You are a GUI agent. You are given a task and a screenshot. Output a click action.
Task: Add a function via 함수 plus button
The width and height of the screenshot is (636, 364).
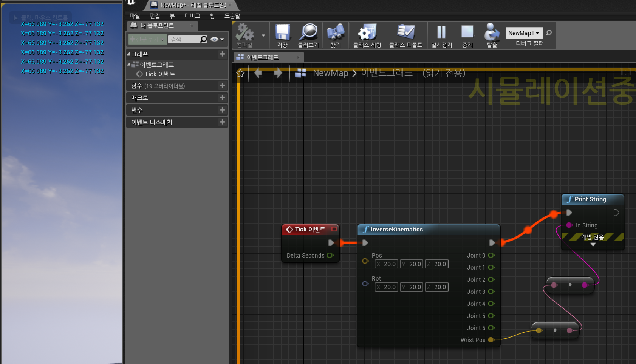(222, 85)
